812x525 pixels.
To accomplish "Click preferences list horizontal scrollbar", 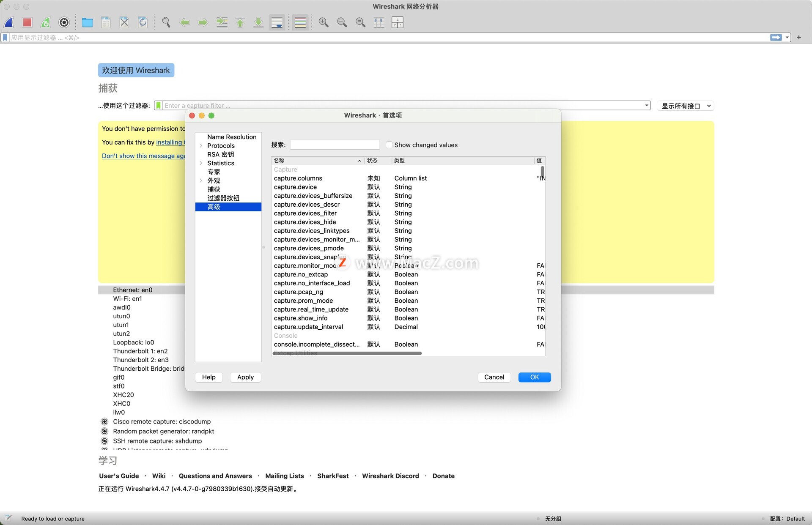I will click(x=347, y=353).
